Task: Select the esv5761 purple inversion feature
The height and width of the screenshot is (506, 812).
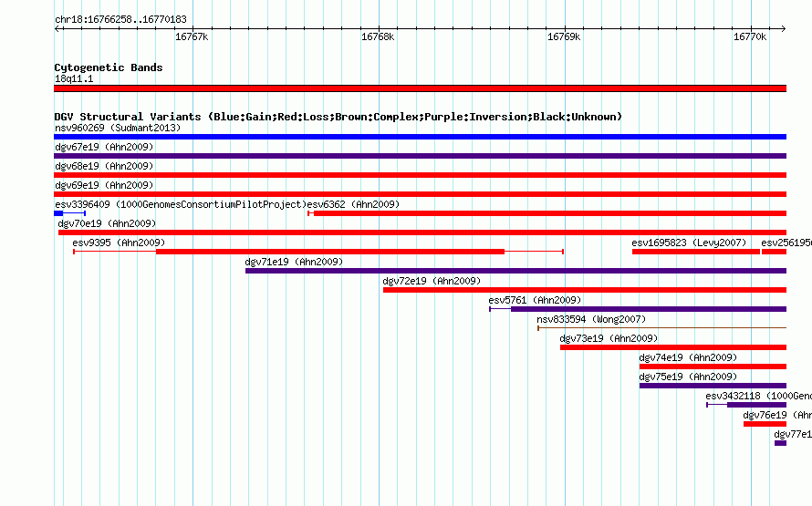Action: [x=638, y=309]
